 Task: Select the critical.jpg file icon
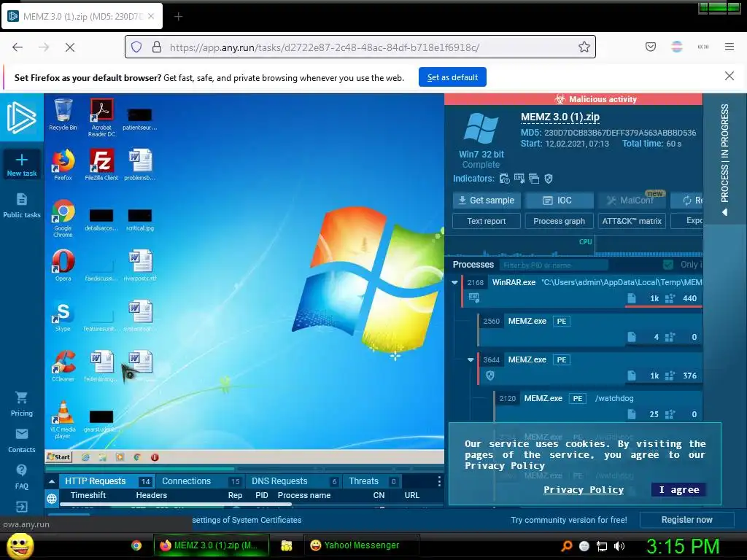140,219
